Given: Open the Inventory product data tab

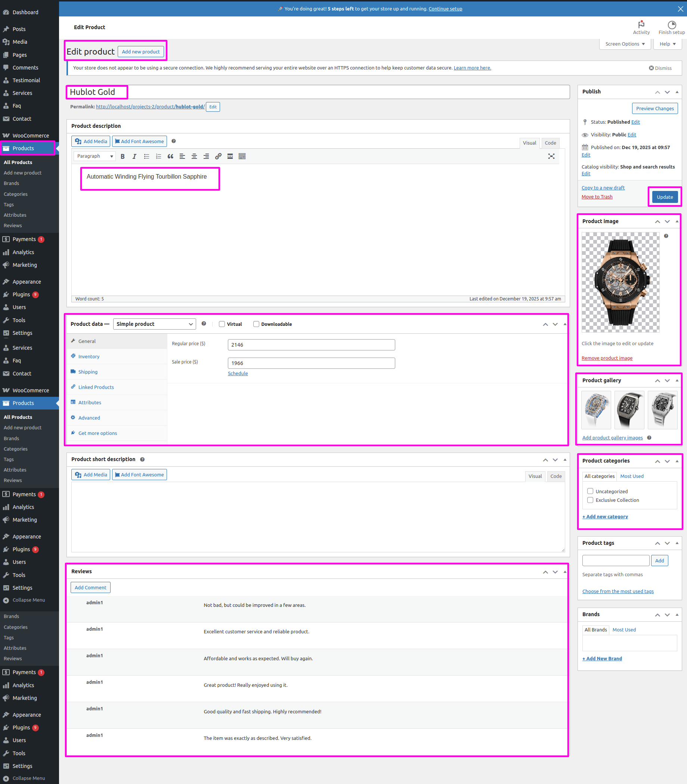Looking at the screenshot, I should click(89, 356).
